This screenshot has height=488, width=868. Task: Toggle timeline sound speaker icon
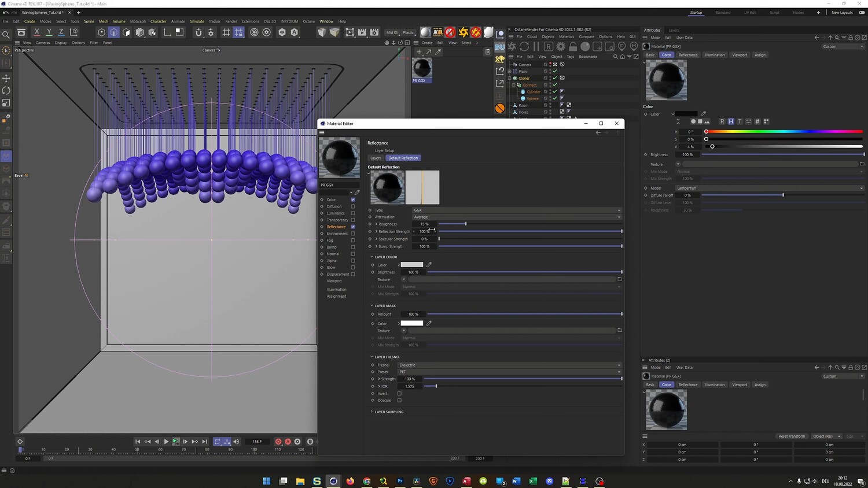236,442
